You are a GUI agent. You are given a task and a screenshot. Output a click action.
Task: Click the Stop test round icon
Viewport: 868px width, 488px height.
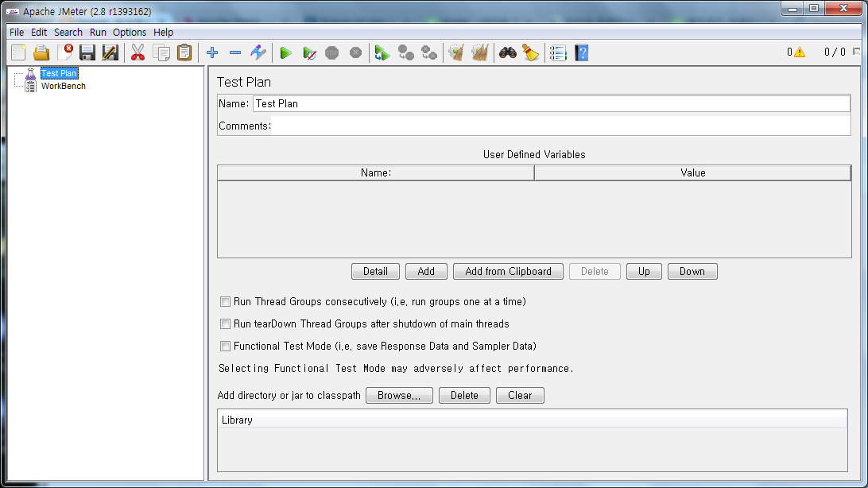tap(332, 52)
